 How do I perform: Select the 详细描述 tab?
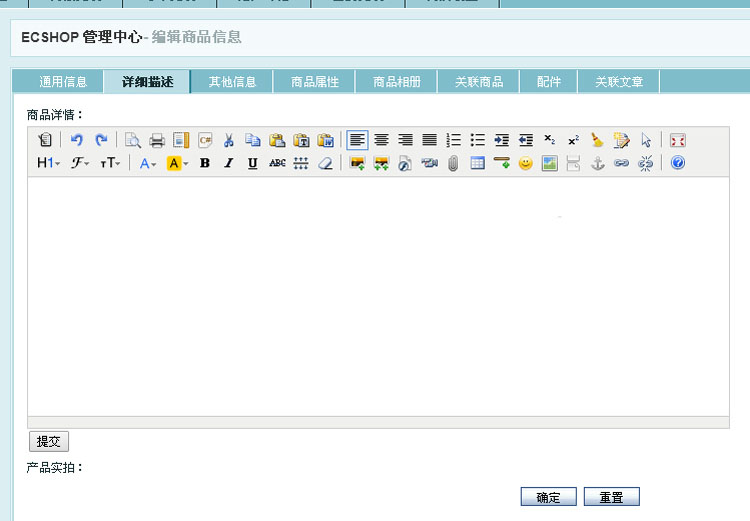tap(148, 82)
